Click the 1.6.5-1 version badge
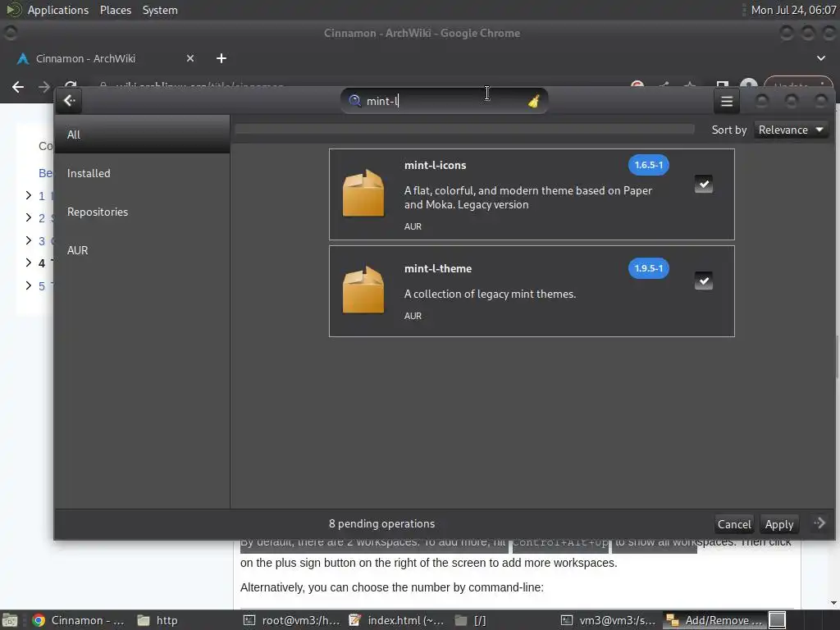The image size is (840, 630). point(648,165)
